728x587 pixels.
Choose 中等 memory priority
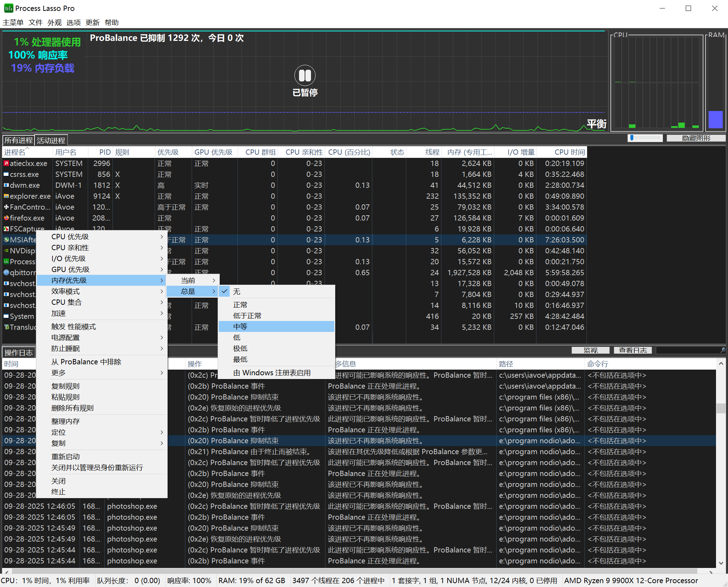click(x=240, y=327)
